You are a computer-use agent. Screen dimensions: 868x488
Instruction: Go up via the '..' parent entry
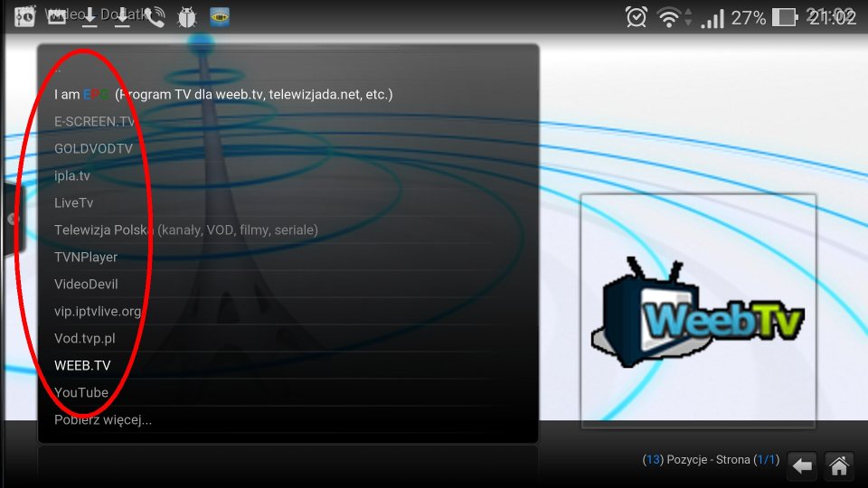[58, 69]
